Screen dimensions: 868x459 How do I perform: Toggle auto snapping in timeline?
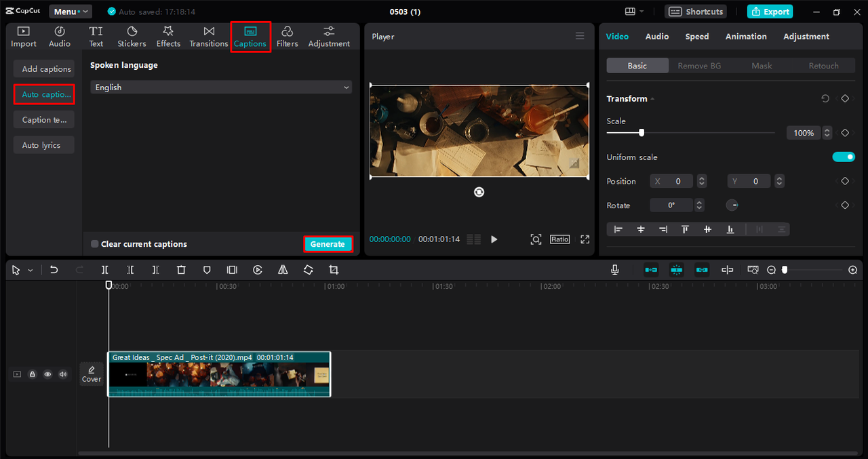coord(677,270)
